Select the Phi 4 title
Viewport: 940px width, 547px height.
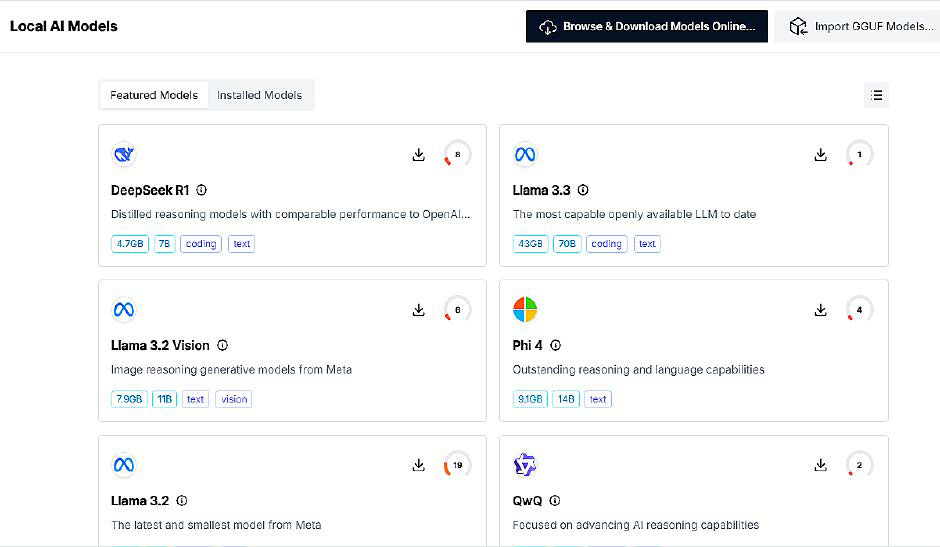click(528, 345)
